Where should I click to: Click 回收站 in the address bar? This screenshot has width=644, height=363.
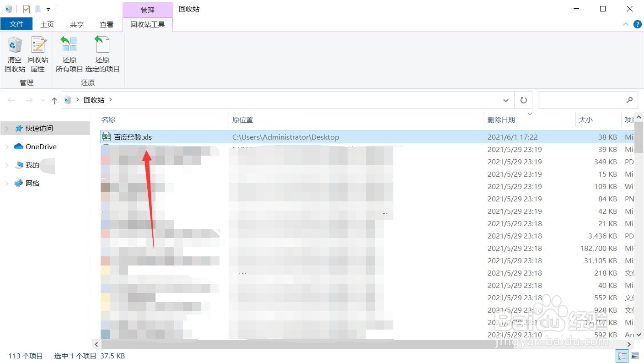94,100
